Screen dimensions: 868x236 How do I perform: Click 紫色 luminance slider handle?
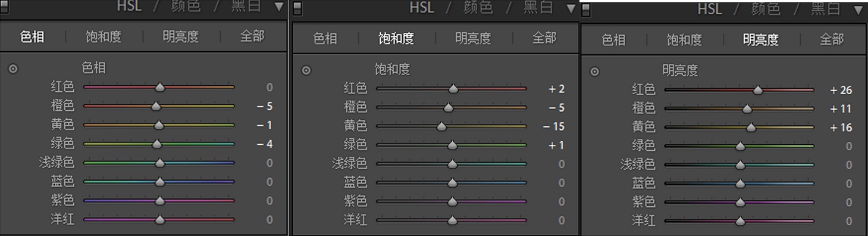click(740, 203)
